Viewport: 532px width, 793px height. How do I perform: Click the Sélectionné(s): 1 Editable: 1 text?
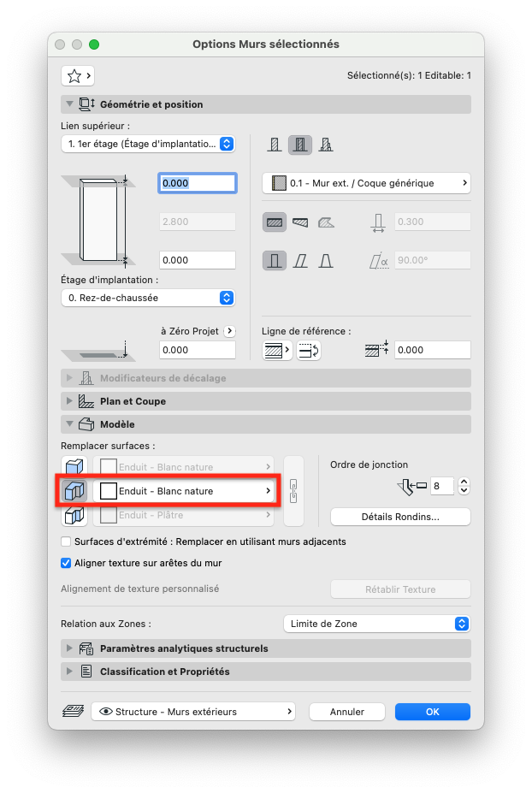[x=409, y=75]
